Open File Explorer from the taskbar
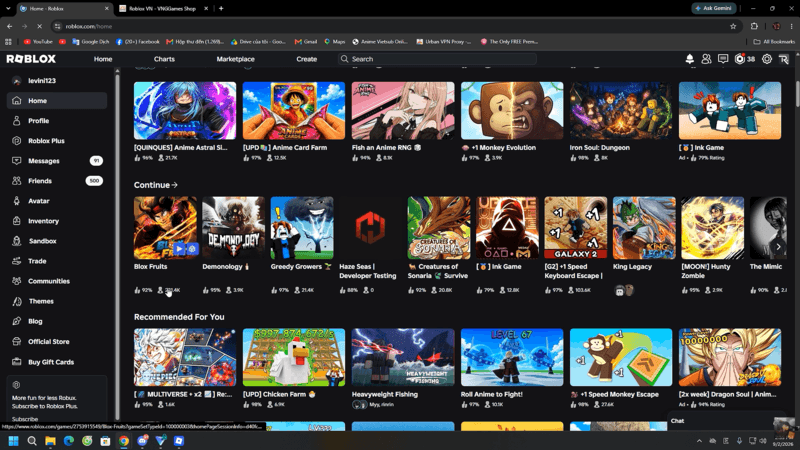Viewport: 800px width, 450px height. pyautogui.click(x=50, y=441)
